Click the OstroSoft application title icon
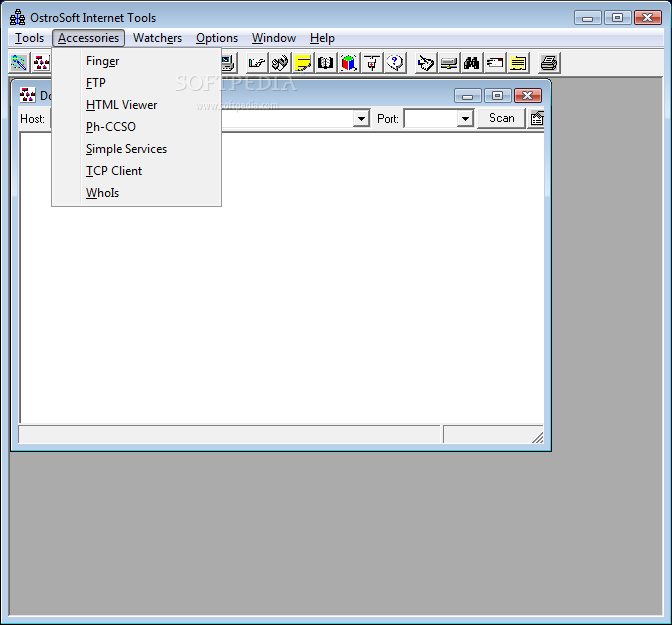Screen dimensions: 672x625 18,18
